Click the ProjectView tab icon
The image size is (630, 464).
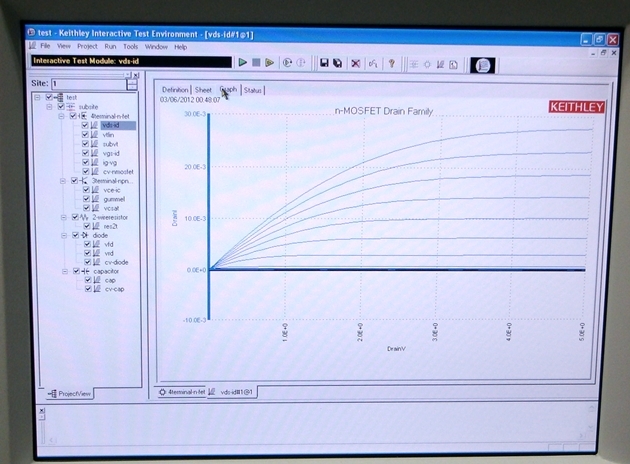[x=52, y=394]
